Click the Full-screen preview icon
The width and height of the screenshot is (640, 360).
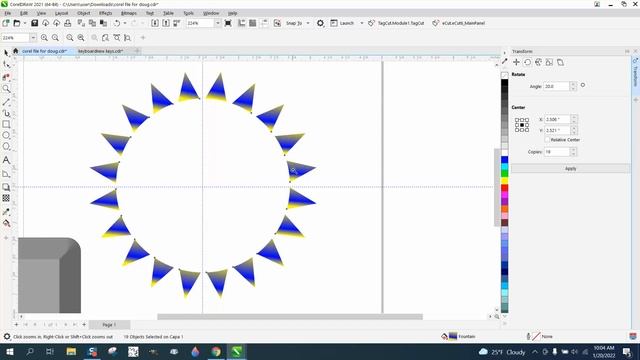click(x=228, y=23)
